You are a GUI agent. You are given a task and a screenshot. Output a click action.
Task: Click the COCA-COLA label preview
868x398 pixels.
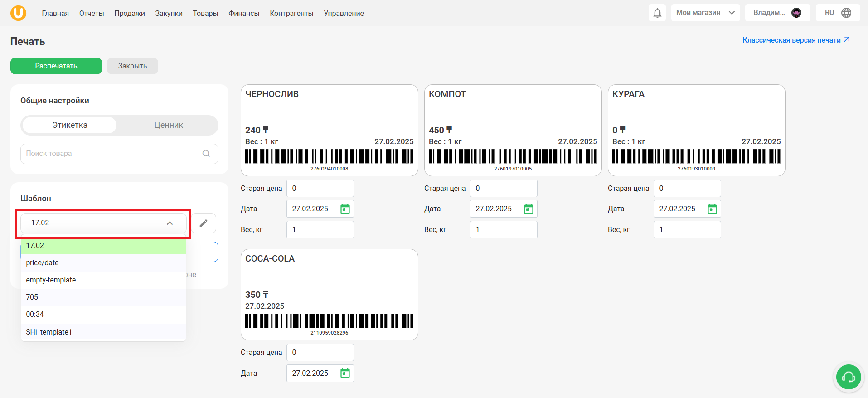tap(330, 295)
